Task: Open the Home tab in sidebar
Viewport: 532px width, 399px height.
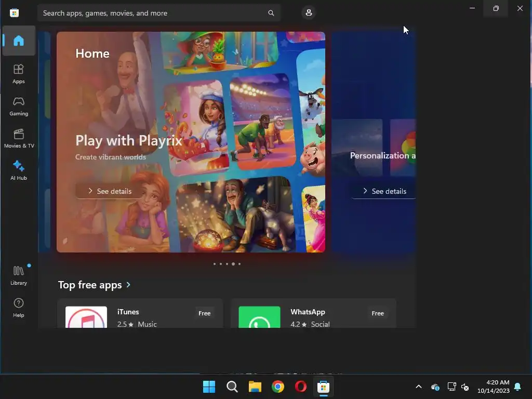Action: [19, 41]
